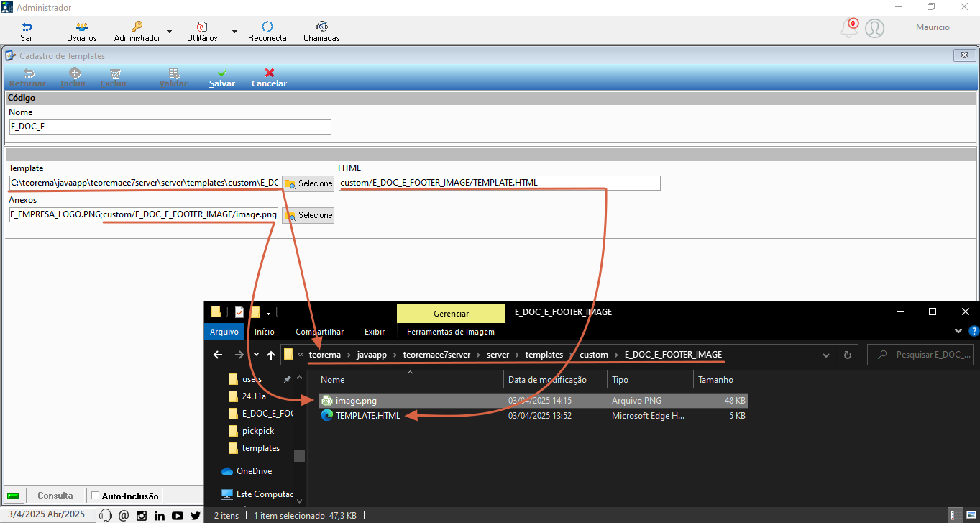980x523 pixels.
Task: Refresh the Explorer folder view
Action: click(847, 355)
